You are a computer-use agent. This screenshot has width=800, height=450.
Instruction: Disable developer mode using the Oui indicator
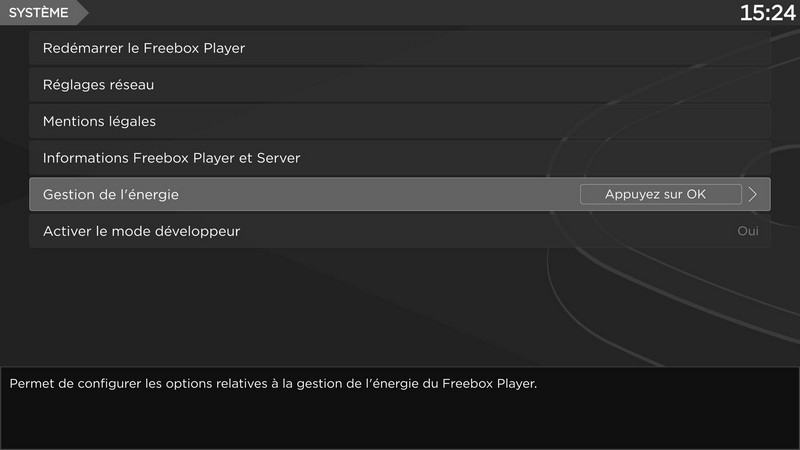747,231
